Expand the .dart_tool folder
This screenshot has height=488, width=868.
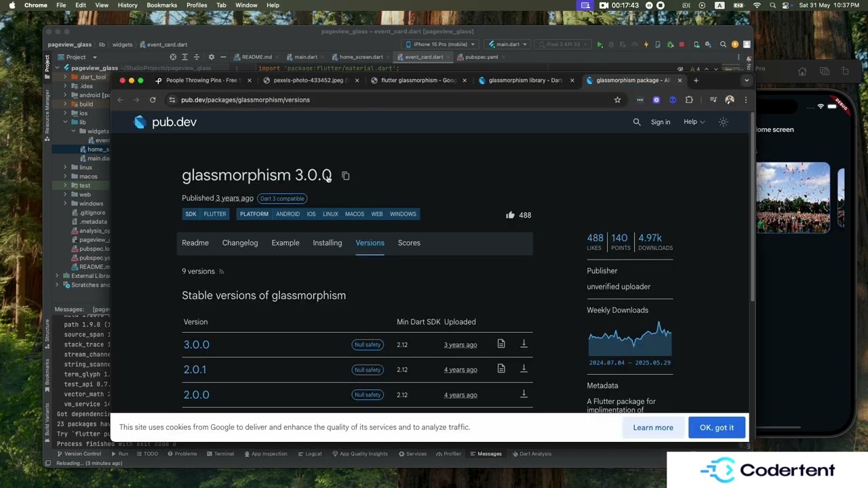[65, 77]
